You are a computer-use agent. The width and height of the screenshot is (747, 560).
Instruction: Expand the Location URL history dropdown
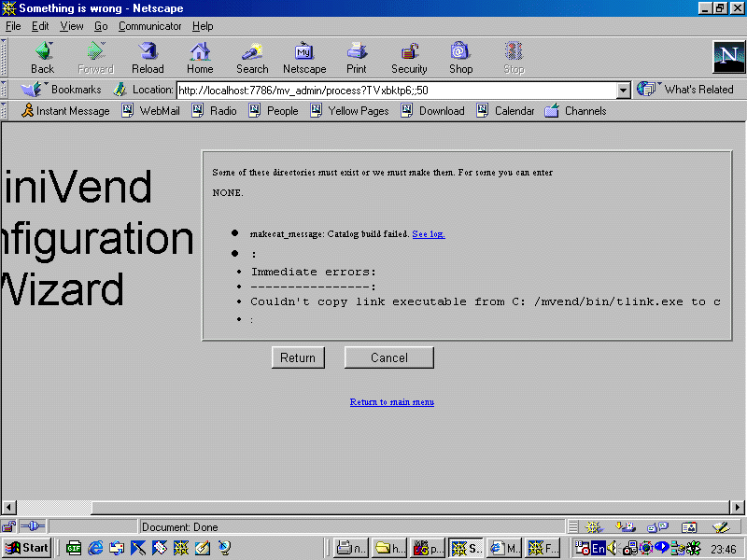pyautogui.click(x=624, y=91)
